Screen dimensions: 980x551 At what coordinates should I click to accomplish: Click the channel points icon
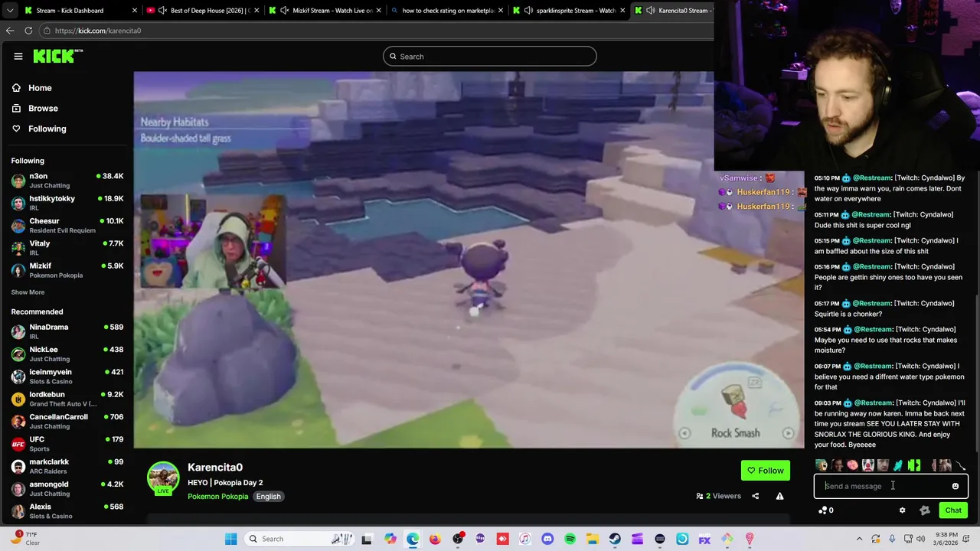(823, 510)
